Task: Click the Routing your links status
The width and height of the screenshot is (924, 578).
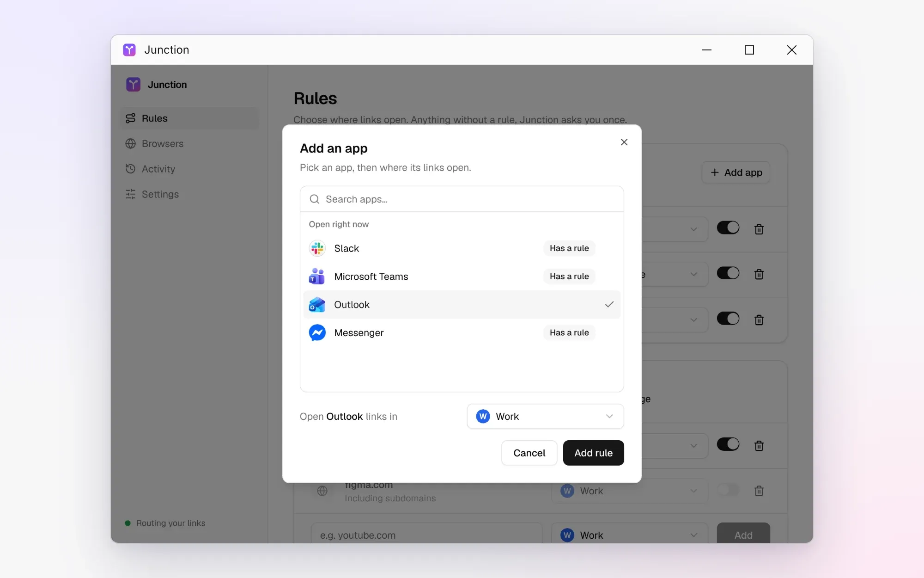Action: pos(165,523)
